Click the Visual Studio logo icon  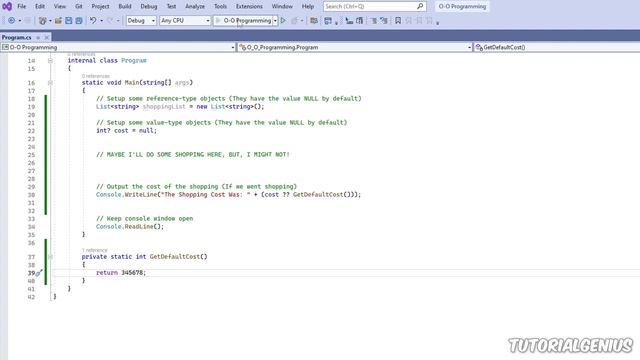[7, 6]
